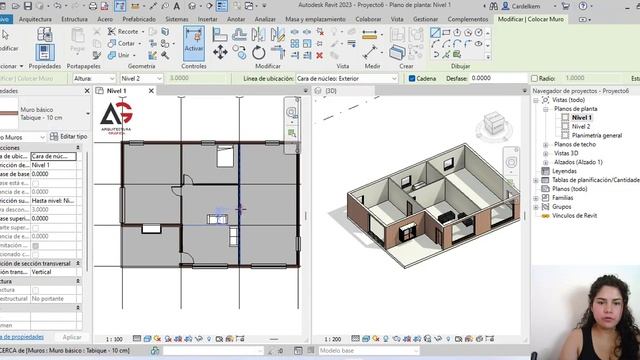The height and width of the screenshot is (360, 640).
Task: Click the Activar controls button
Action: 194,44
